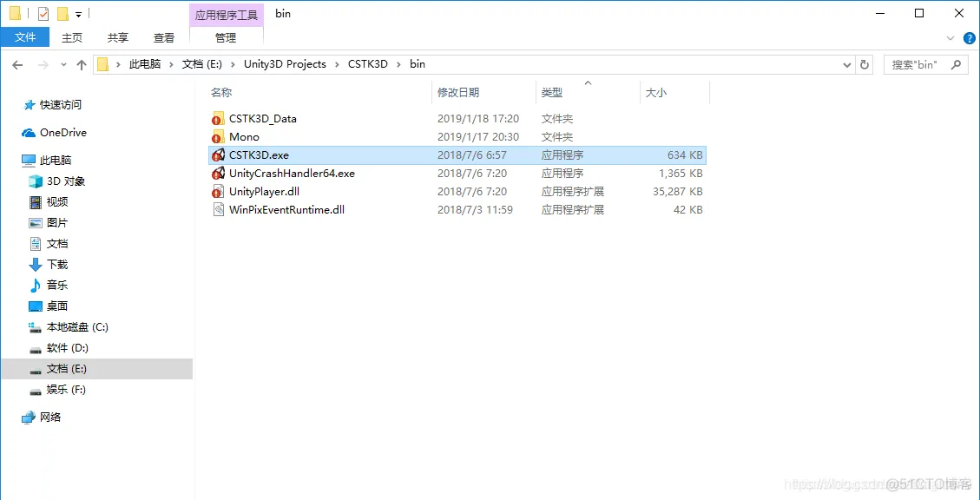Go up one folder level
The width and height of the screenshot is (980, 500).
(x=82, y=64)
